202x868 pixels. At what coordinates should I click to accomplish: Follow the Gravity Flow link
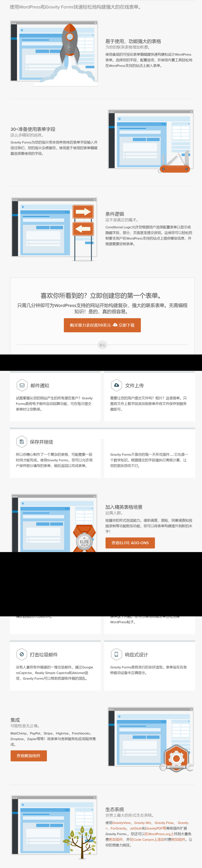click(x=164, y=823)
